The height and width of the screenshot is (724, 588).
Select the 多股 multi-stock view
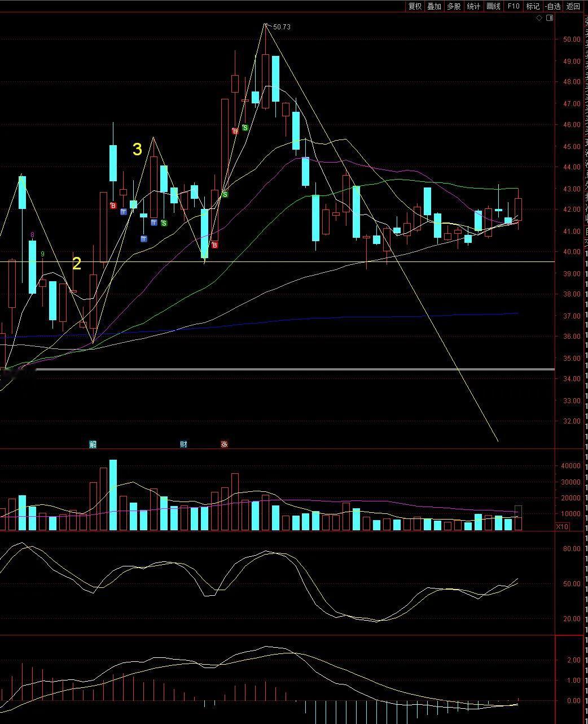pos(454,6)
